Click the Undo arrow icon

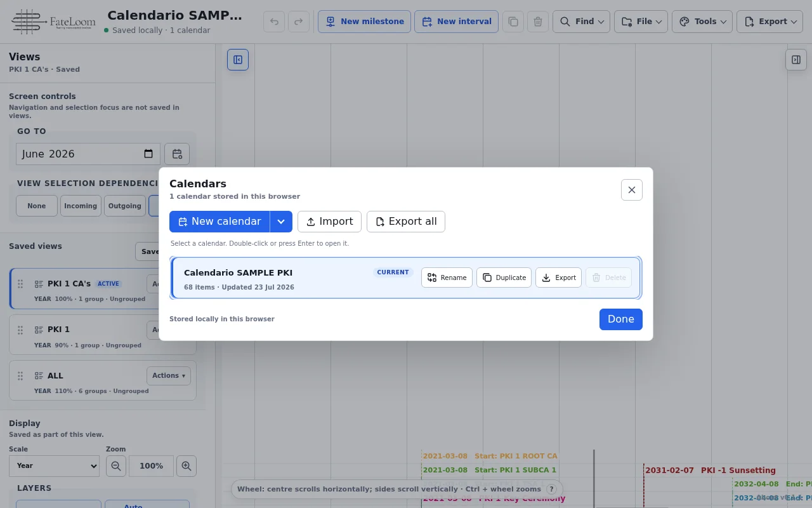[x=274, y=22]
